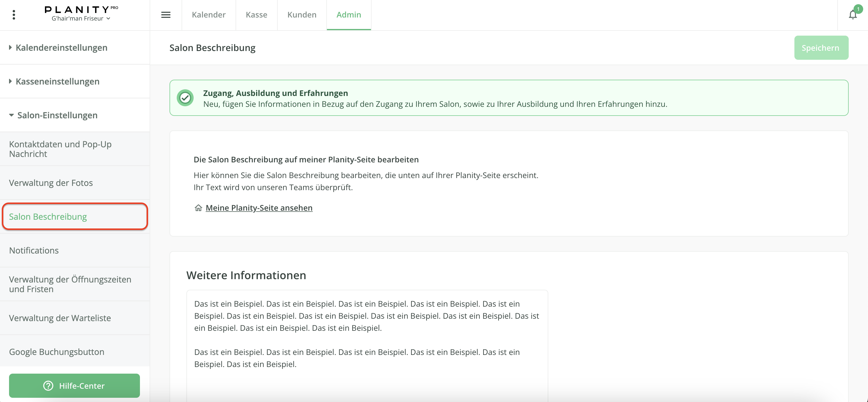The image size is (868, 402).
Task: Click the Hilfe-Center question mark icon
Action: (48, 385)
